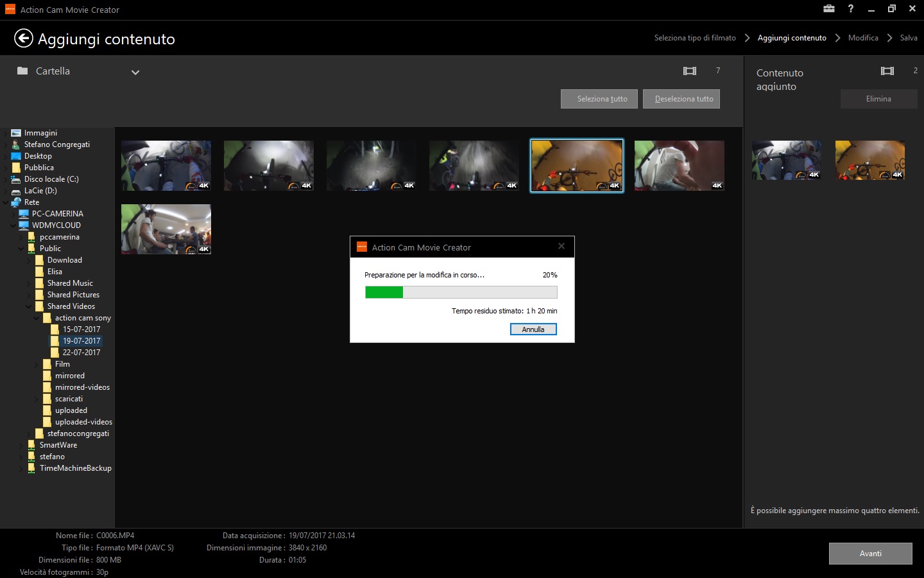This screenshot has width=924, height=578.
Task: Switch to the Modifica step
Action: pyautogui.click(x=862, y=38)
